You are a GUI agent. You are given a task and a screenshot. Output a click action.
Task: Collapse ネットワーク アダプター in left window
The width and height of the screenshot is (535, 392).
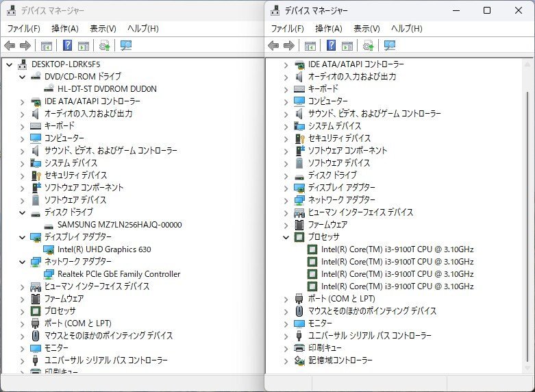coord(22,262)
